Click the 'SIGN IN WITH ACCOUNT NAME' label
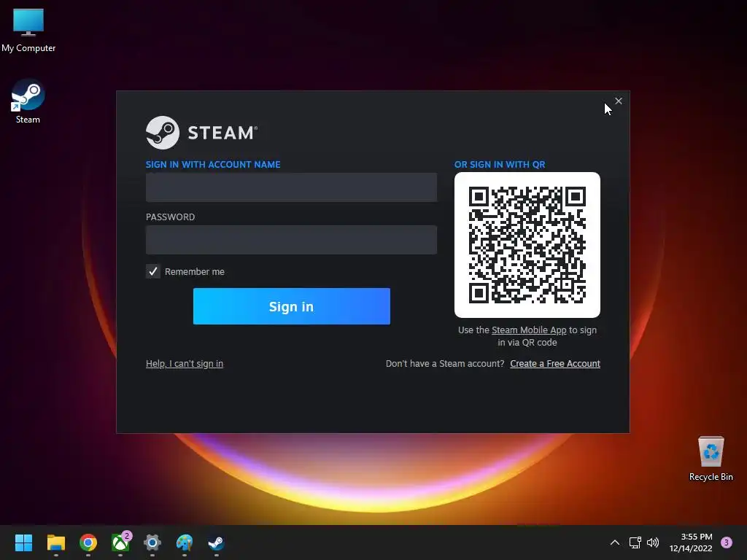The width and height of the screenshot is (747, 560). click(x=213, y=164)
